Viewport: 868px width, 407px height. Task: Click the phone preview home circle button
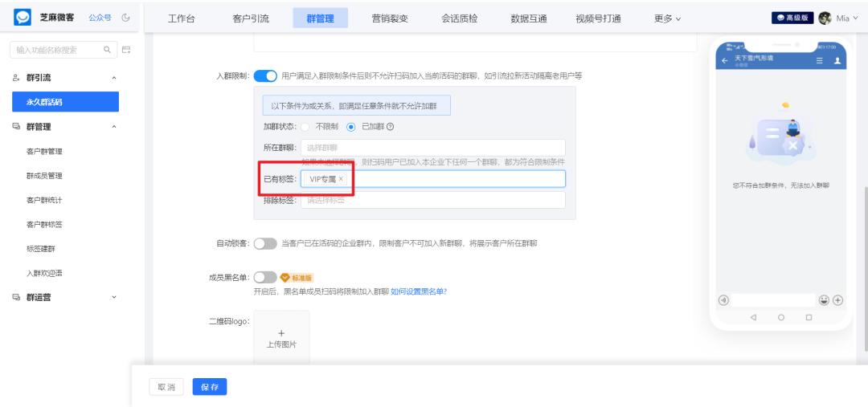[x=781, y=317]
